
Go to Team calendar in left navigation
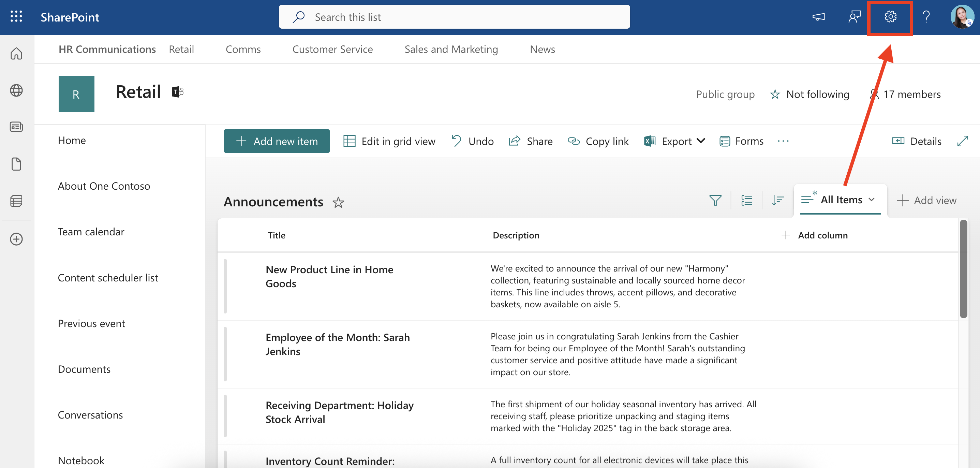(x=91, y=232)
